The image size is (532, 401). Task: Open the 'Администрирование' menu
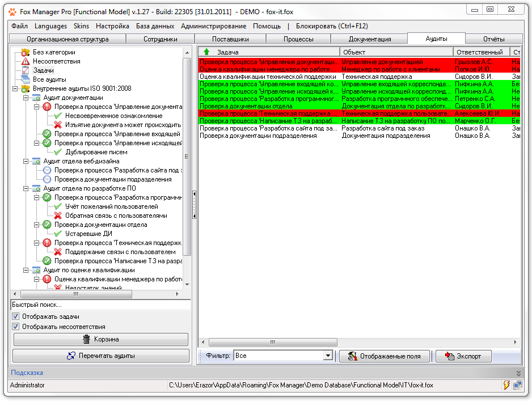(x=213, y=26)
